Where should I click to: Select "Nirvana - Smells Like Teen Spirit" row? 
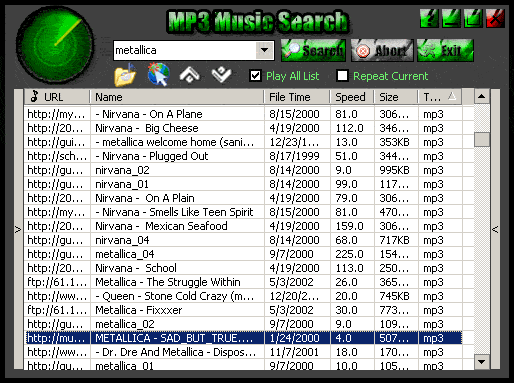point(243,212)
